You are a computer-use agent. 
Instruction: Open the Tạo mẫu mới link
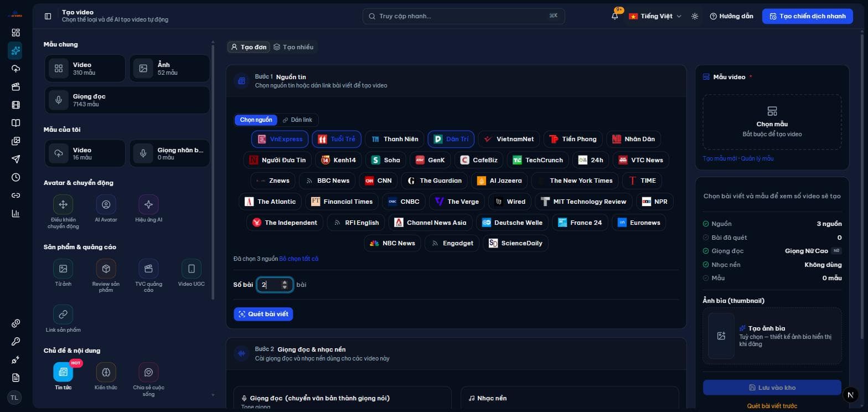(720, 158)
